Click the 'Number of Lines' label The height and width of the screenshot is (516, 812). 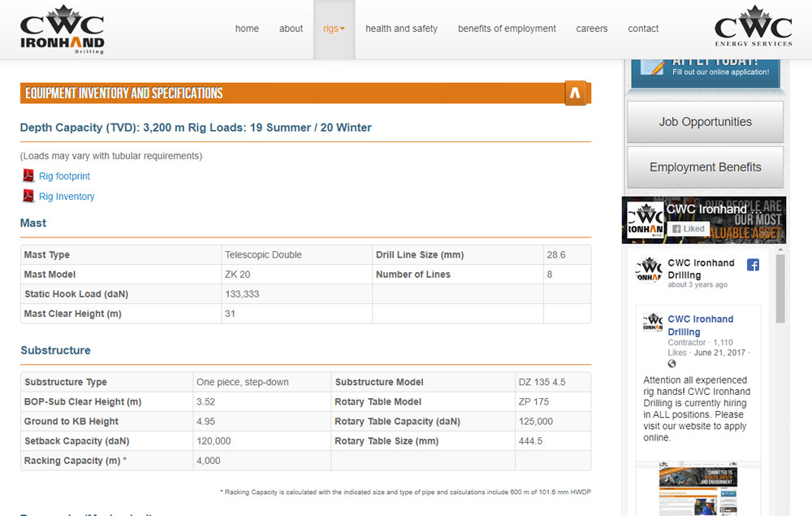coord(412,275)
